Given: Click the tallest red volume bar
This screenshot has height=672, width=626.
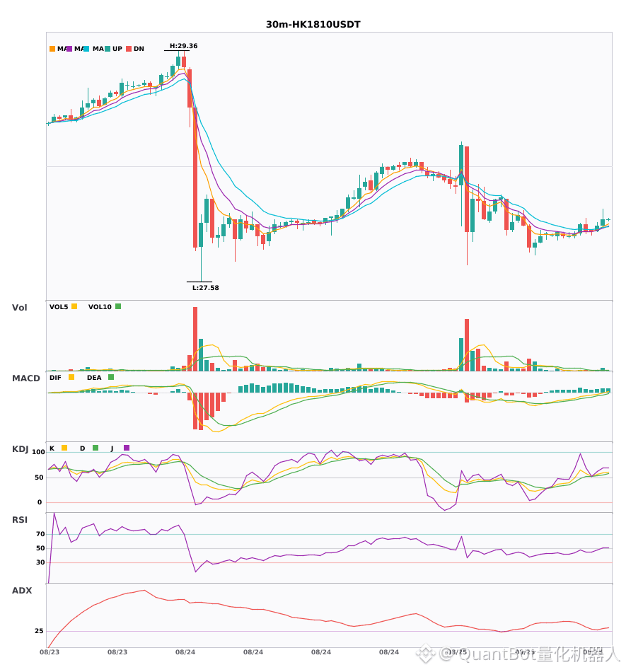Looking at the screenshot, I should click(x=195, y=339).
